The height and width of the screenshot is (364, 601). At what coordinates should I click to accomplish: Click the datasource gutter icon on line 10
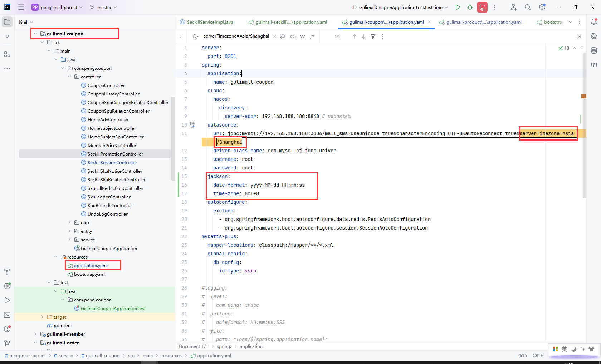(x=192, y=125)
